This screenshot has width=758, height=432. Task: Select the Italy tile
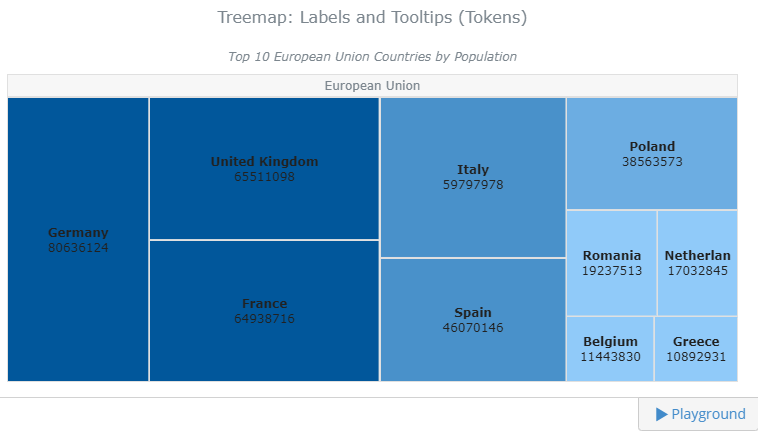coord(473,177)
